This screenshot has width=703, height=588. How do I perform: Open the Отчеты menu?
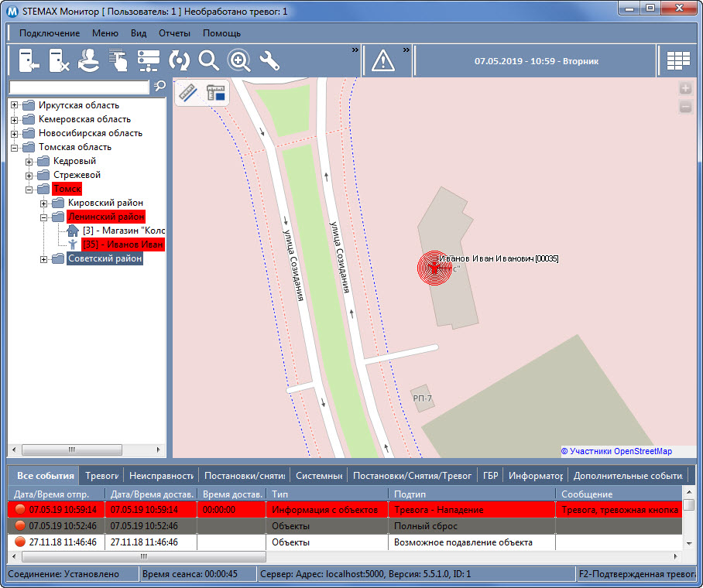coord(174,33)
